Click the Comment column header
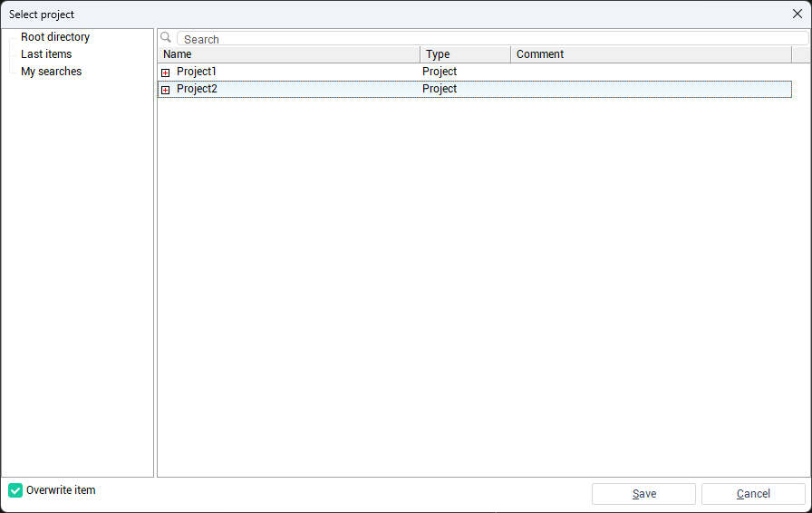This screenshot has height=513, width=812. [x=650, y=54]
